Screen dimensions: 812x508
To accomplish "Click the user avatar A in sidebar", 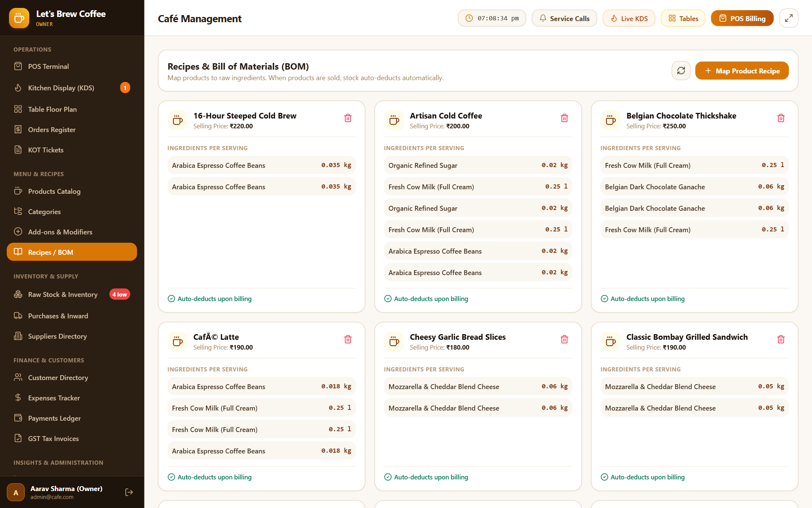I will (16, 493).
